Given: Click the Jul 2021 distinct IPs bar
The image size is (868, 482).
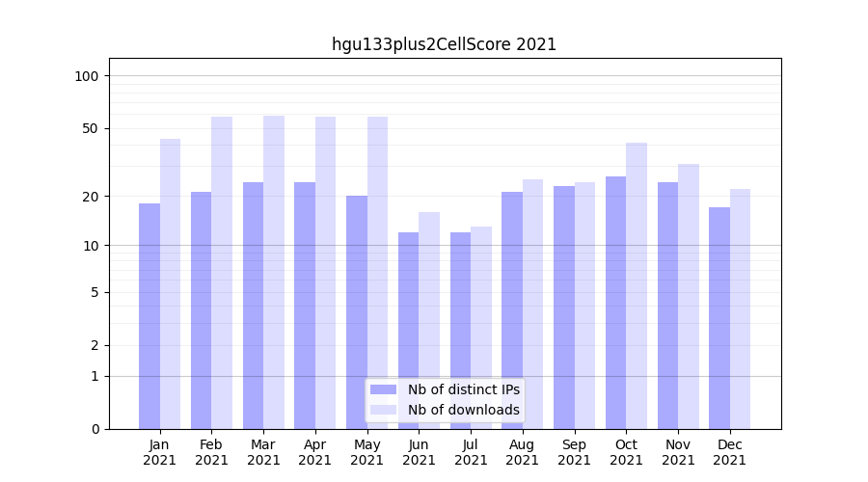Looking at the screenshot, I should pos(460,331).
